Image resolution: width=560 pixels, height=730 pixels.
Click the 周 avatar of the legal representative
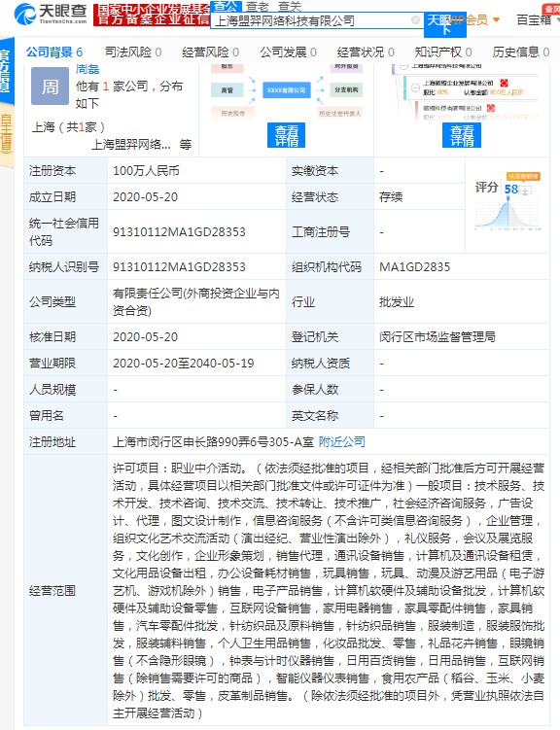(50, 87)
